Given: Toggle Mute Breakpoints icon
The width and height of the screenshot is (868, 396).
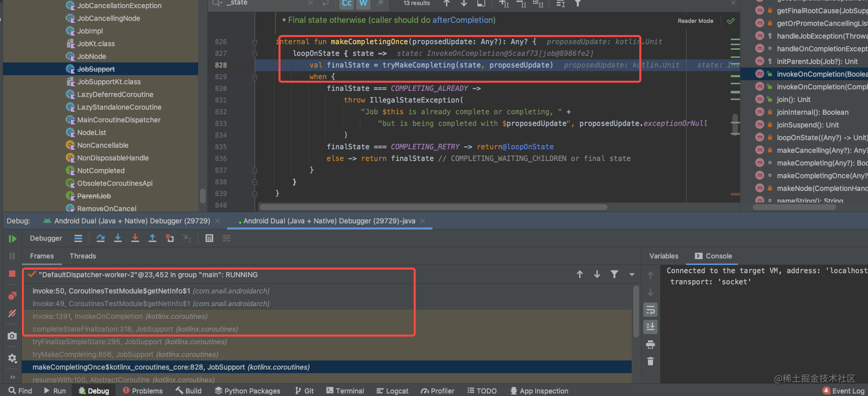Looking at the screenshot, I should pyautogui.click(x=12, y=313).
